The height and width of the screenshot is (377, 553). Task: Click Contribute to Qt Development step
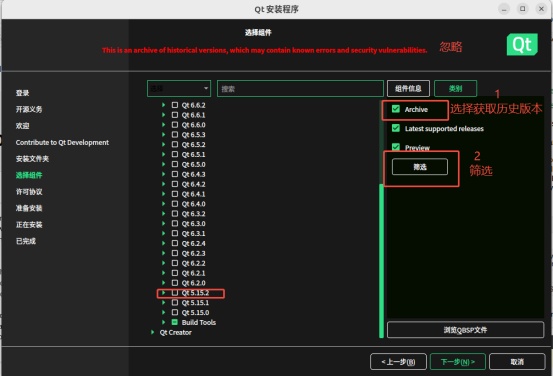pyautogui.click(x=62, y=142)
